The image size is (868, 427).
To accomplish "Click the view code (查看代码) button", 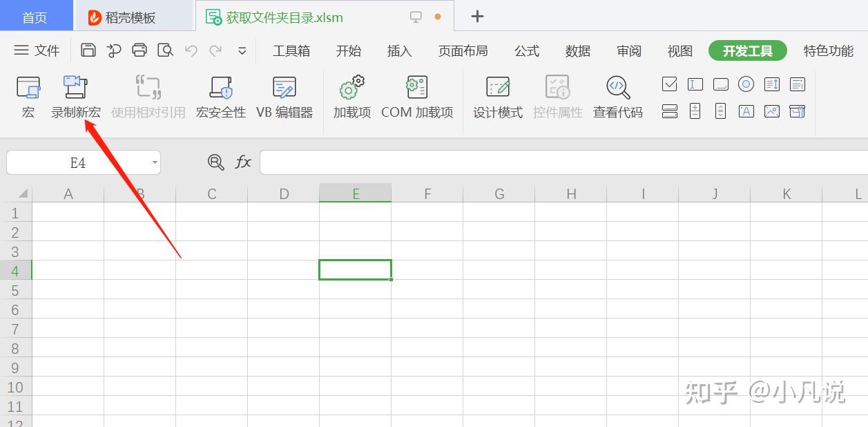I will pyautogui.click(x=617, y=97).
